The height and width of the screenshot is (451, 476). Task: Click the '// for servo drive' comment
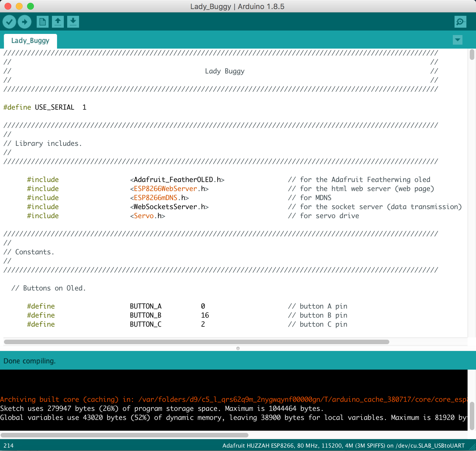coord(324,216)
